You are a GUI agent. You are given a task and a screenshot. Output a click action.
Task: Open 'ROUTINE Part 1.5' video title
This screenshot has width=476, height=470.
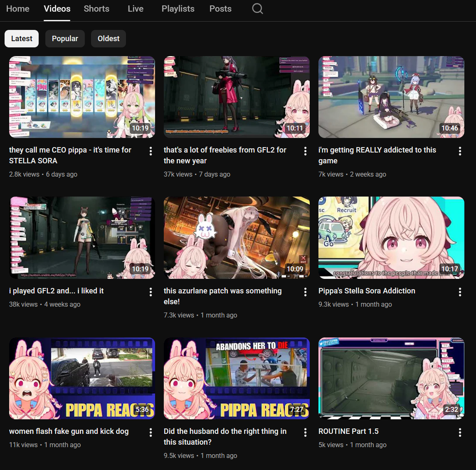click(x=348, y=431)
